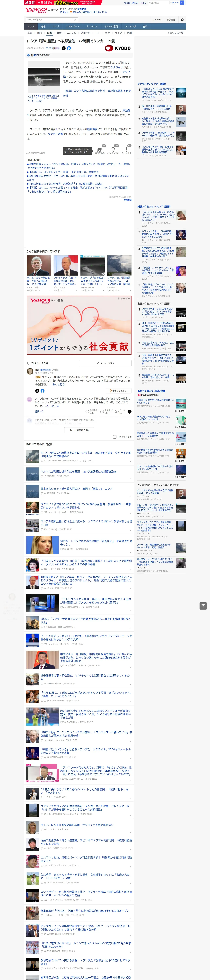Open related link 仏、ロシアのタンカー拿捕
This screenshot has width=210, height=980.
[x=64, y=172]
